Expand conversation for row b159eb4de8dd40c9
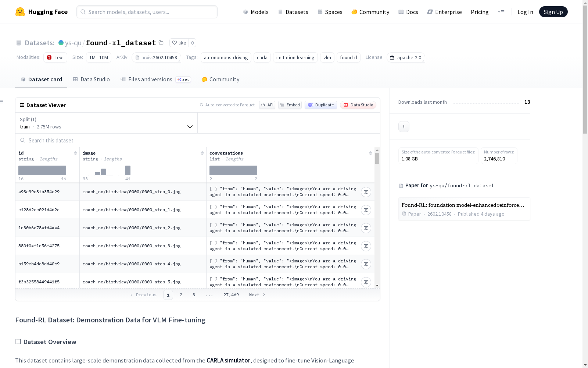This screenshot has width=588, height=368. click(x=366, y=264)
